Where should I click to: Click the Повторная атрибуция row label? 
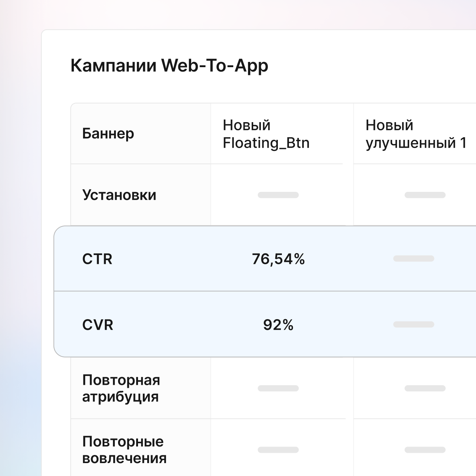pyautogui.click(x=121, y=388)
